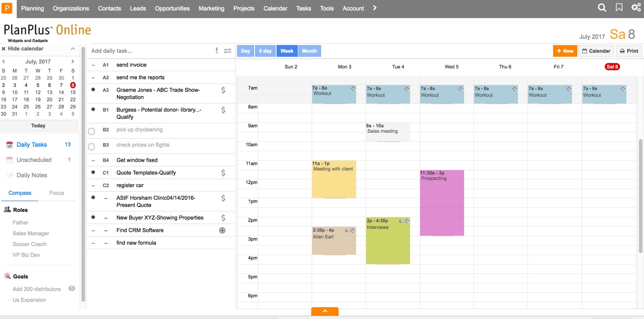This screenshot has height=319, width=644.
Task: Switch calendar to 5 day view
Action: (x=265, y=51)
